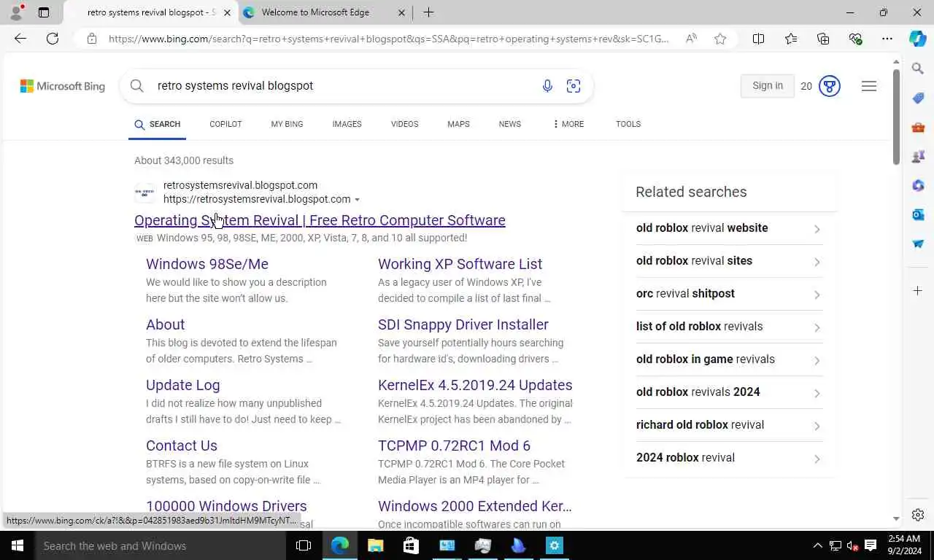Screen dimensions: 934x560
Task: Add a sidebar app with plus
Action: click(x=918, y=291)
